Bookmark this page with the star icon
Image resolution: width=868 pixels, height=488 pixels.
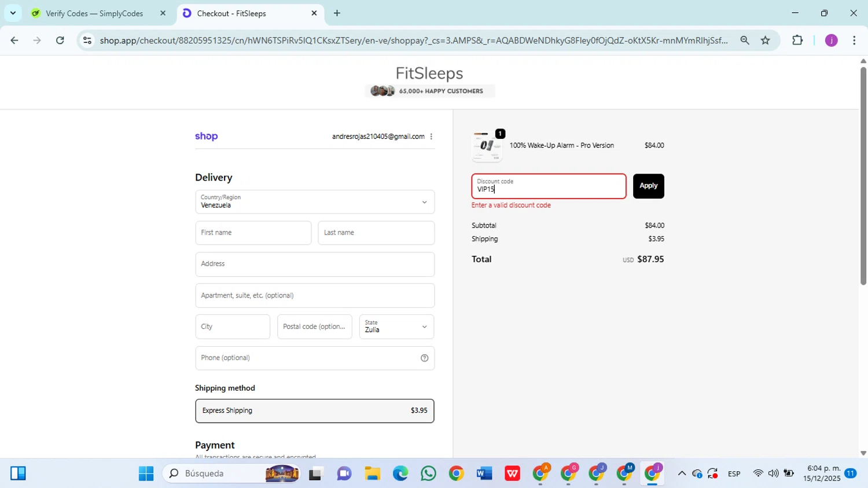[x=766, y=40]
